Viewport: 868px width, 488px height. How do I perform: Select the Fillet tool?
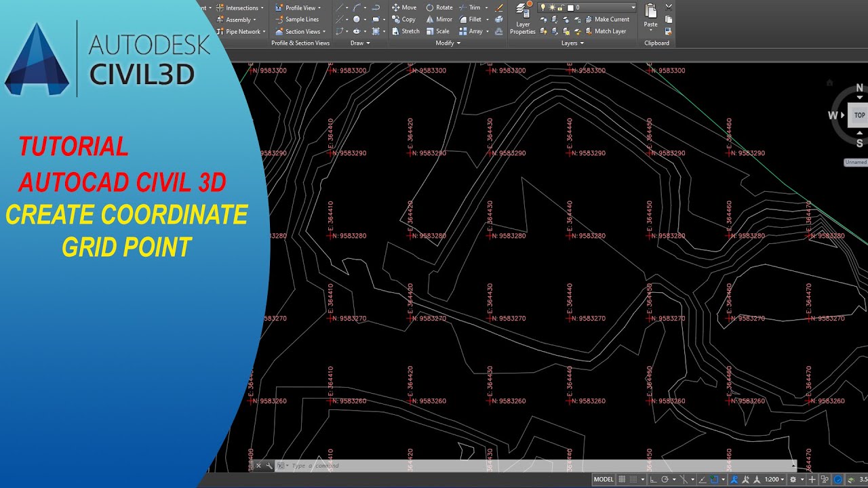point(471,20)
